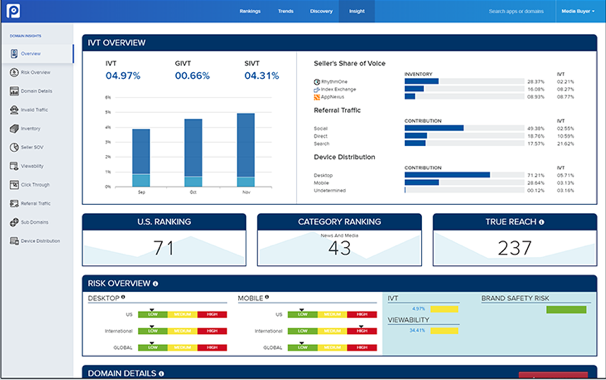Click the Pixalate logo icon
Screen dimensions: 606x380
(13, 11)
